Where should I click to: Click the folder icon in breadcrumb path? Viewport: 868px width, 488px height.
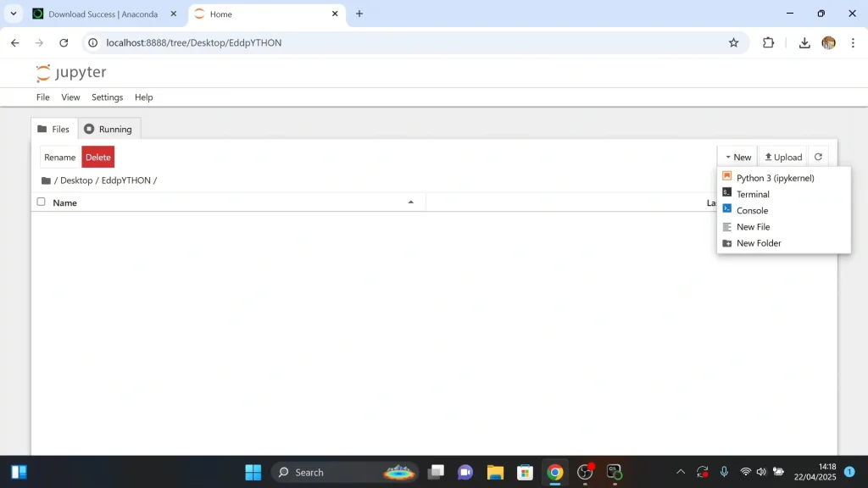(46, 180)
